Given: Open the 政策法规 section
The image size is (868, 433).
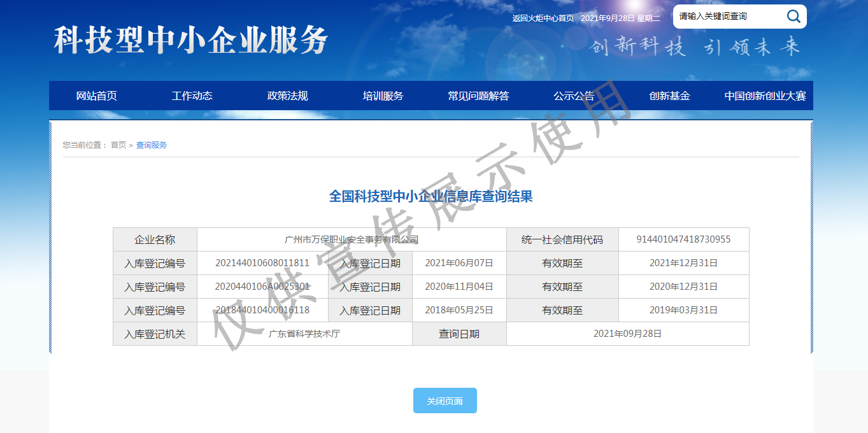Looking at the screenshot, I should [287, 96].
